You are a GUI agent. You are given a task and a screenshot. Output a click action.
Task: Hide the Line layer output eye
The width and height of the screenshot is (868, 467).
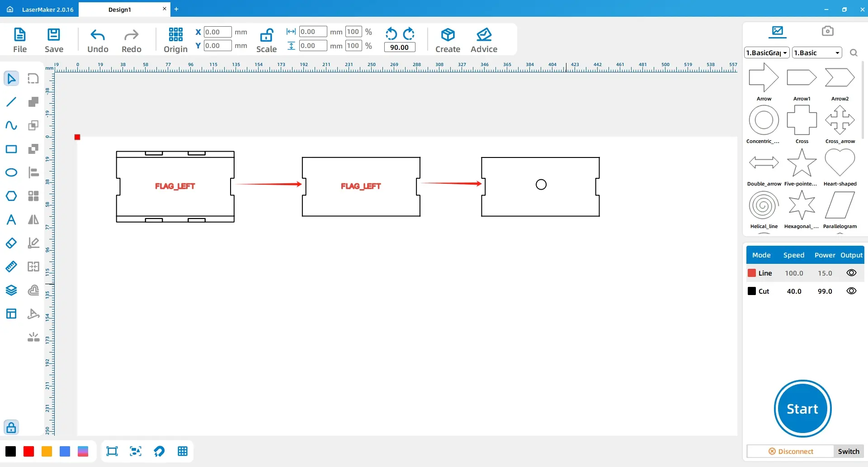coord(851,273)
